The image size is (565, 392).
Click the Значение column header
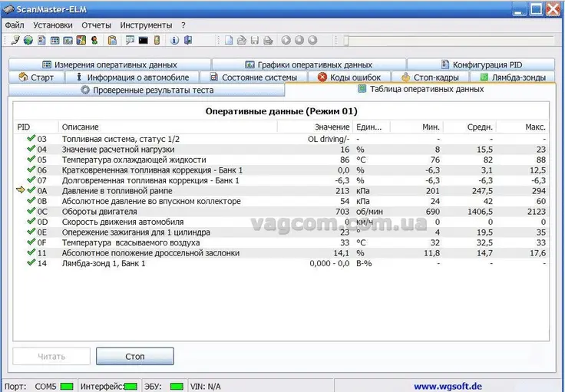pyautogui.click(x=315, y=127)
